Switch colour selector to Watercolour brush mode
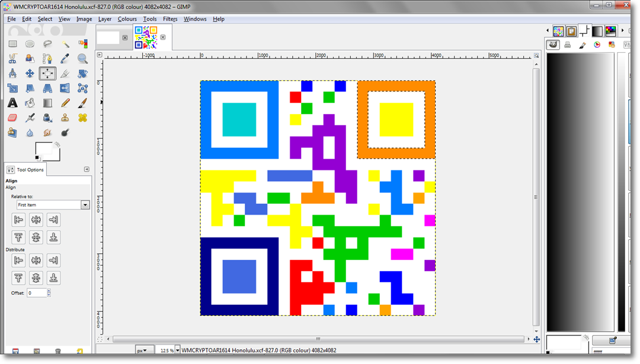This screenshot has height=364, width=640. point(583,45)
